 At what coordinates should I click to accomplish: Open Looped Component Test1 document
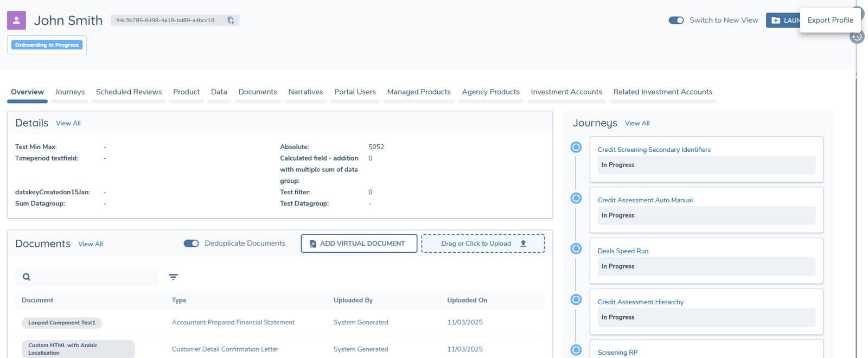tap(62, 323)
